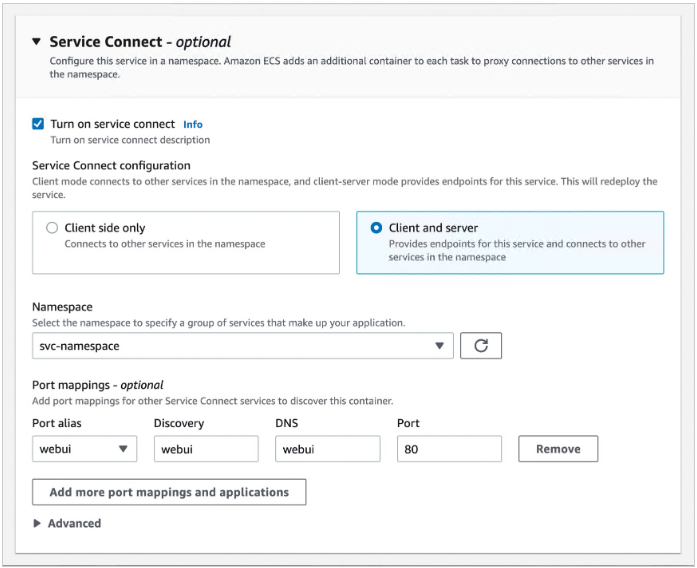Click the 'Connects to other services' tile description
The height and width of the screenshot is (568, 697).
[165, 244]
